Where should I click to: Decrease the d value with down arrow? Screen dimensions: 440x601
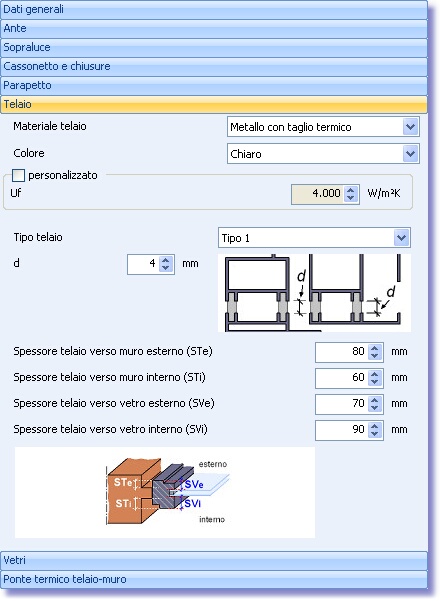[x=166, y=268]
